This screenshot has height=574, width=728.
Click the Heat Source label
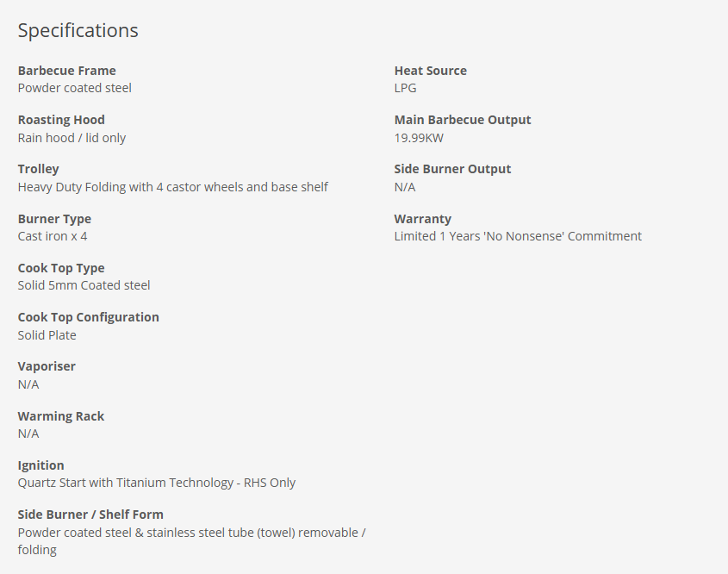(430, 71)
